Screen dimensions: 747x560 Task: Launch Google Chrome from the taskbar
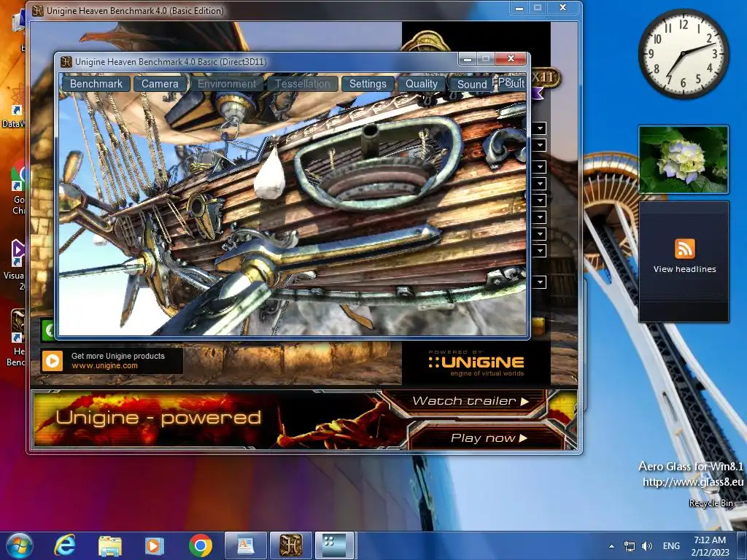click(201, 545)
